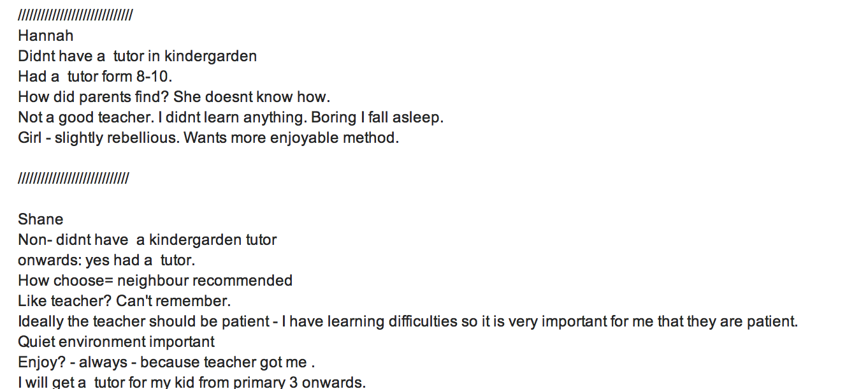Image resolution: width=868 pixels, height=389 pixels.
Task: Click the name Hannah heading
Action: tap(46, 36)
